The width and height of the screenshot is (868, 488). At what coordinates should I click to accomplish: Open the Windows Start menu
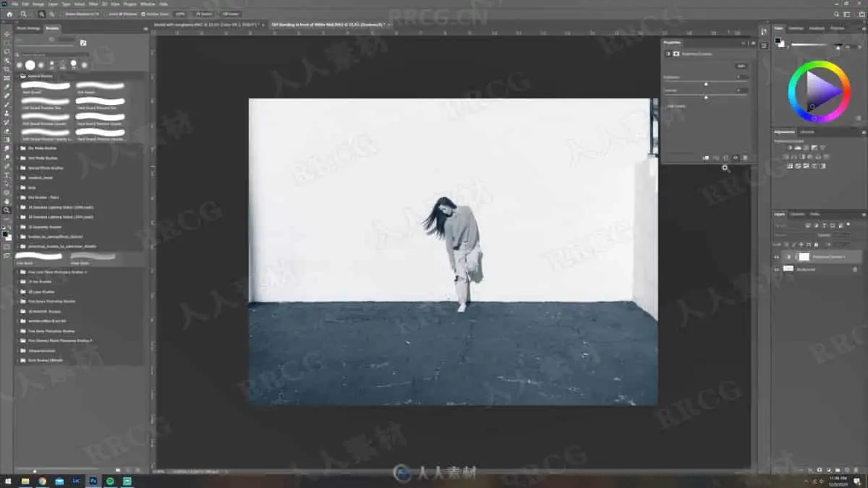click(7, 481)
